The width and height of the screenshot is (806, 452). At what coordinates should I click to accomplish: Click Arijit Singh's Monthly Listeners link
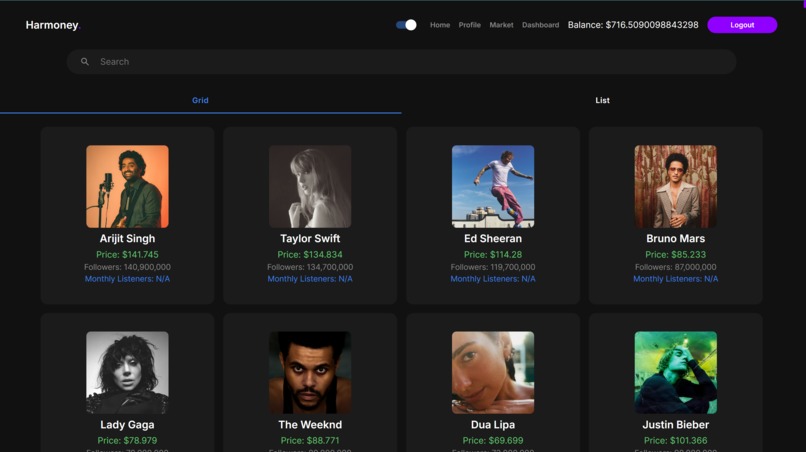127,279
